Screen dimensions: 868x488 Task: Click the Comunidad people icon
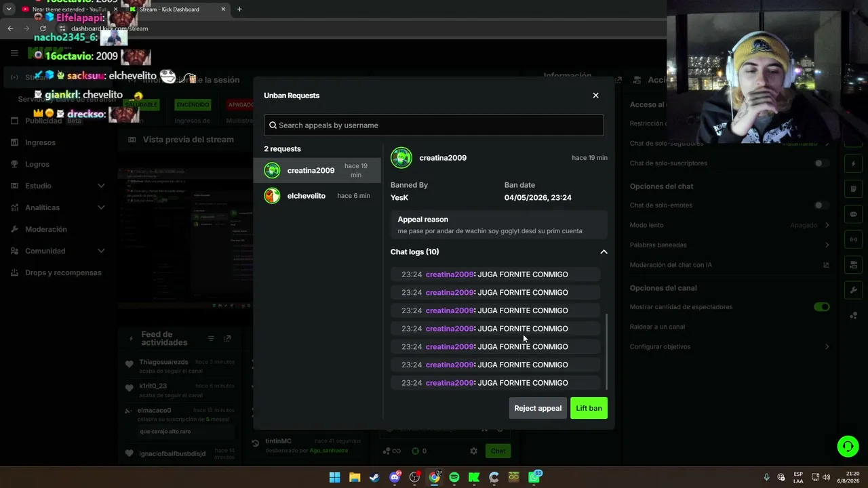[14, 251]
